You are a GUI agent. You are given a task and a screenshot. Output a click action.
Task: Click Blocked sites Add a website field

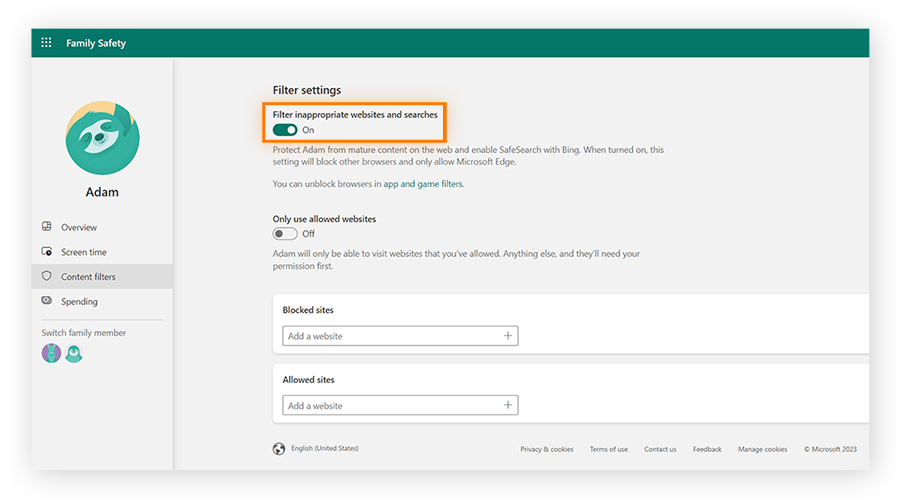click(x=400, y=336)
